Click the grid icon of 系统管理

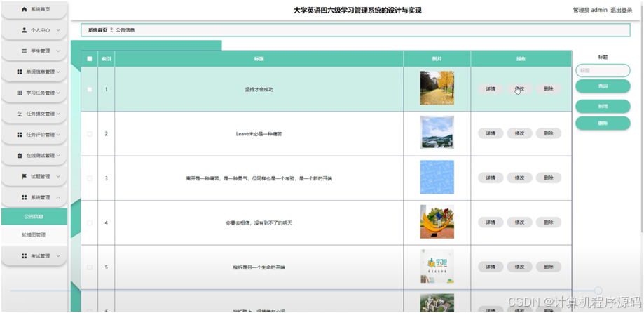pyautogui.click(x=25, y=197)
